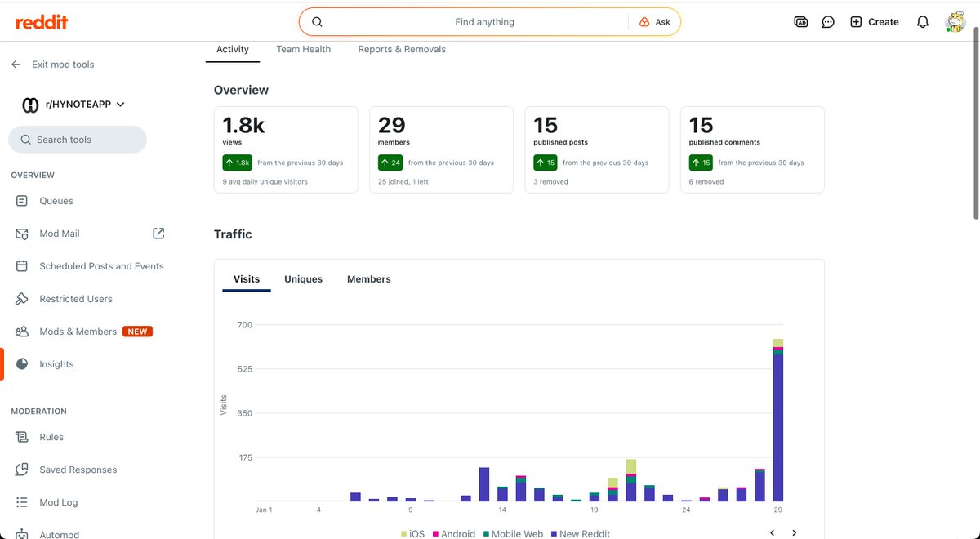Click the Ask button in search bar
The image size is (980, 539).
[x=655, y=22]
